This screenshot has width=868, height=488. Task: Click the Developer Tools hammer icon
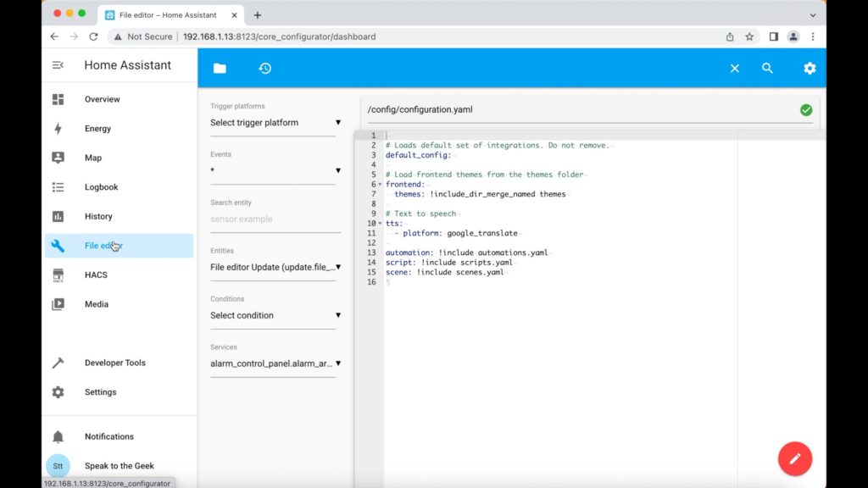pyautogui.click(x=58, y=363)
